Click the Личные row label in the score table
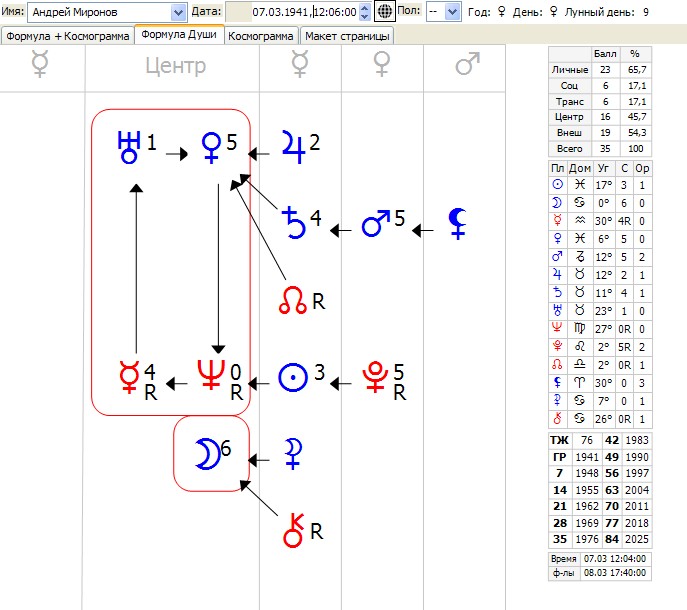 (570, 70)
